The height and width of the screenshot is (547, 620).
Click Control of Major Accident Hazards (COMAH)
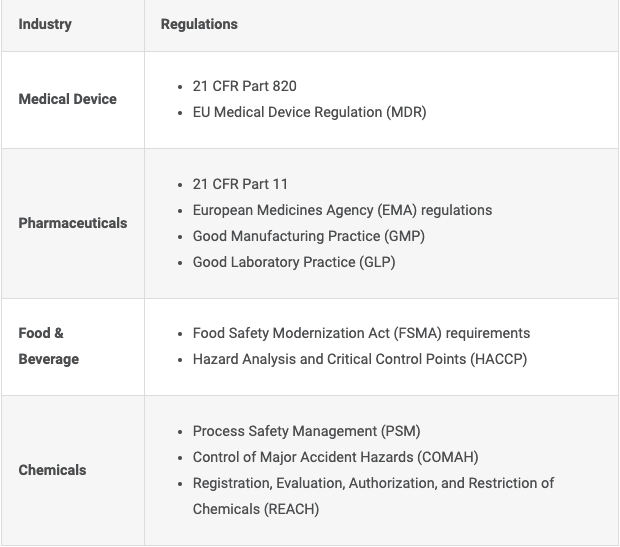(x=335, y=457)
